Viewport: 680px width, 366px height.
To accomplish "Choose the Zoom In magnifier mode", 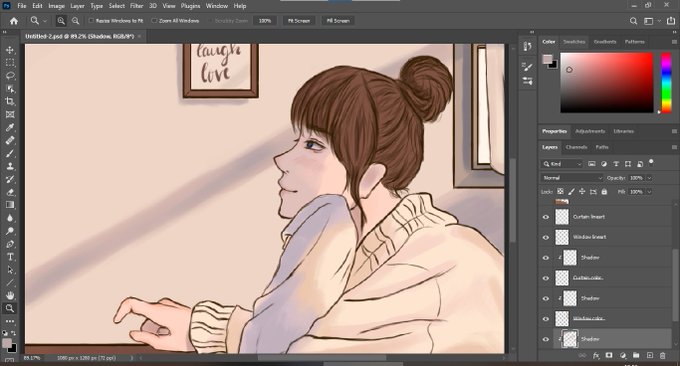I will point(61,21).
